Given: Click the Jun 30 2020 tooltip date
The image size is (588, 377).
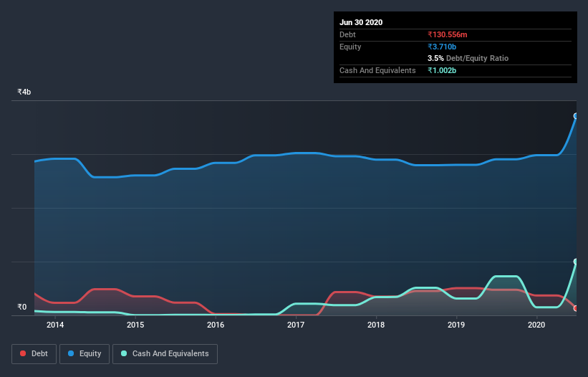Looking at the screenshot, I should coord(361,22).
